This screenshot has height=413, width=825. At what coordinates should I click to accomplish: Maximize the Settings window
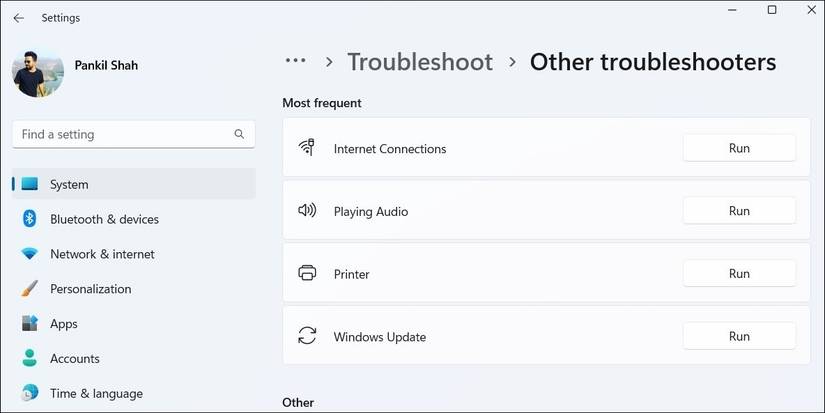pyautogui.click(x=771, y=10)
